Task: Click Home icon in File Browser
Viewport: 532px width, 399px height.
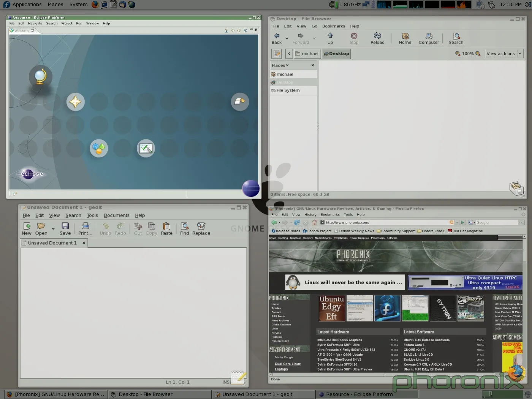Action: point(405,38)
